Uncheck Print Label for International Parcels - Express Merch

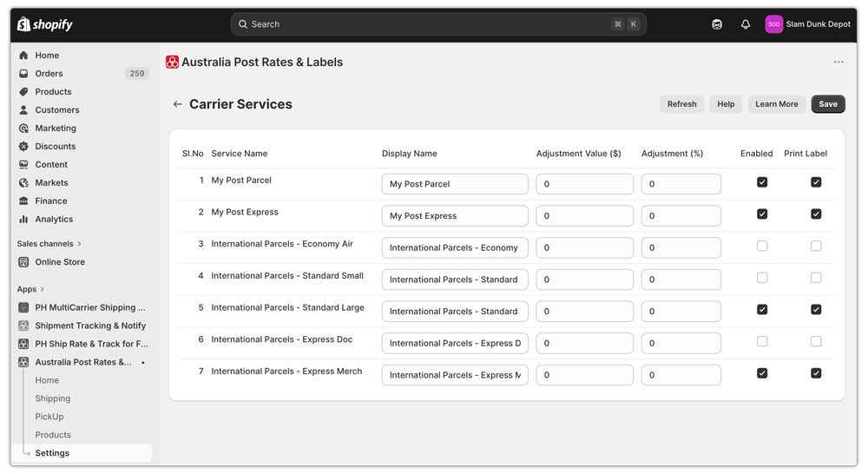click(816, 373)
